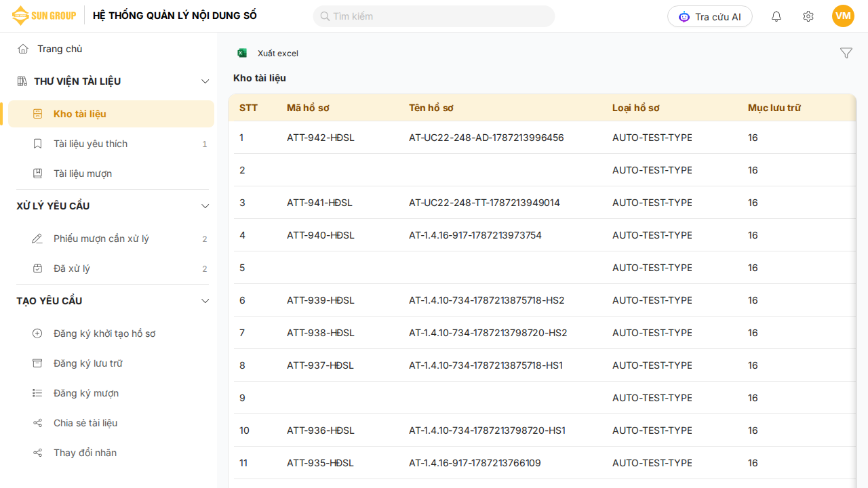Click file name AT-UC22-248-AD-1787213996456
The width and height of the screenshot is (868, 488).
(486, 138)
